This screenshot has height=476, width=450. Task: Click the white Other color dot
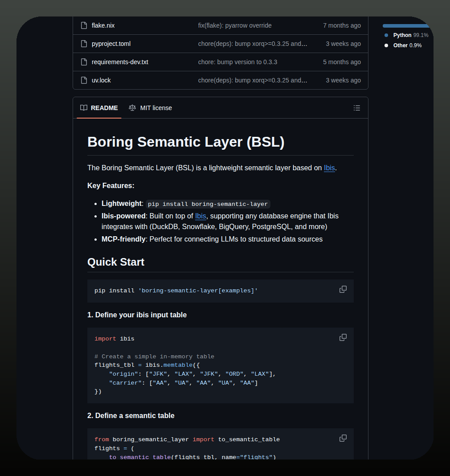(386, 45)
